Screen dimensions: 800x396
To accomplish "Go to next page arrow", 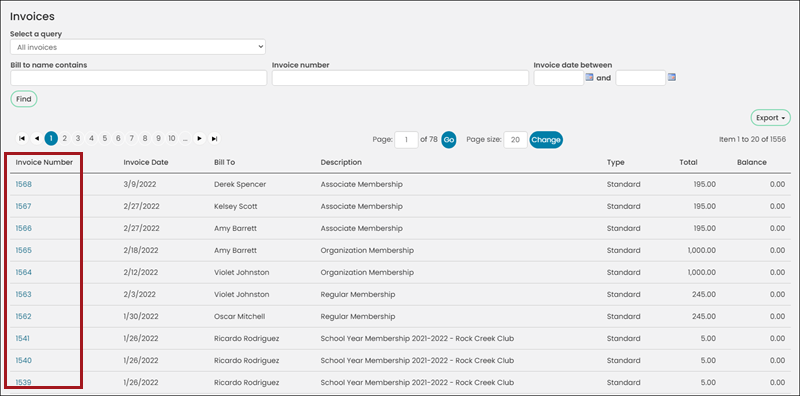I will point(199,138).
